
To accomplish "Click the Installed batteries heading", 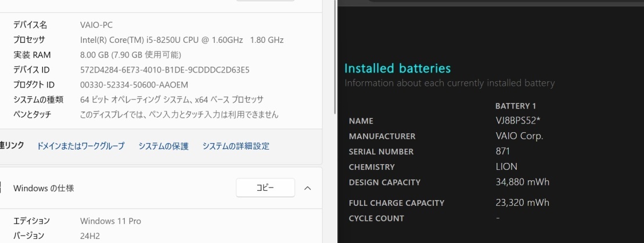I will pyautogui.click(x=398, y=68).
